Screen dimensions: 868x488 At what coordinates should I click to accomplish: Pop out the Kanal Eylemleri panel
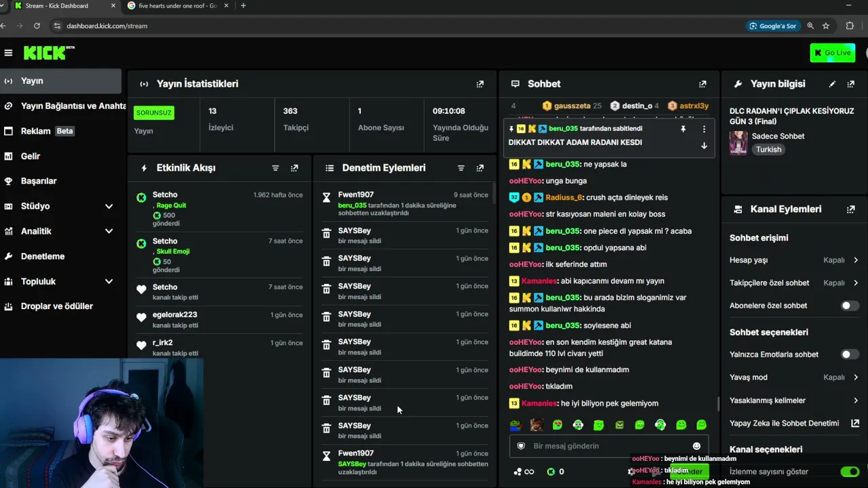(x=851, y=209)
